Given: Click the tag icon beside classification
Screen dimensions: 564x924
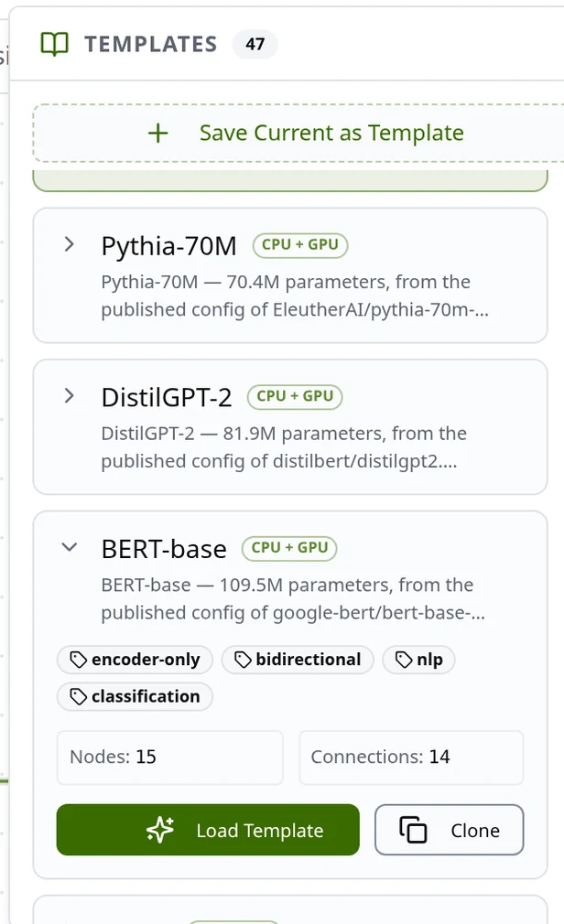Looking at the screenshot, I should coord(79,696).
